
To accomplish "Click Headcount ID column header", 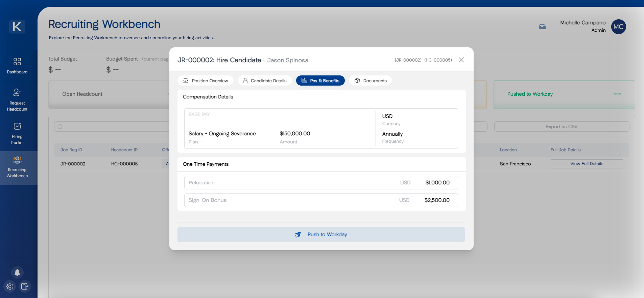I will (124, 150).
